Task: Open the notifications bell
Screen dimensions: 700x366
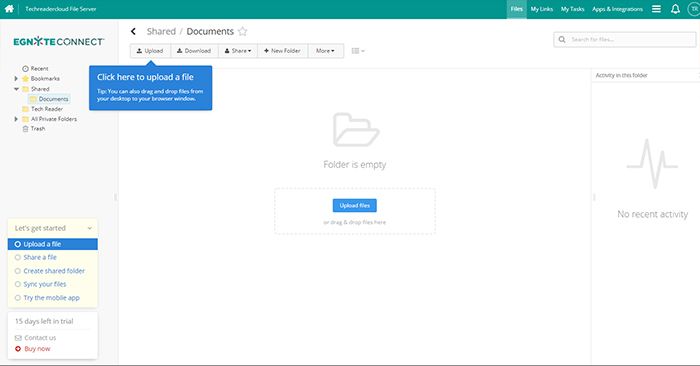Action: [x=675, y=9]
